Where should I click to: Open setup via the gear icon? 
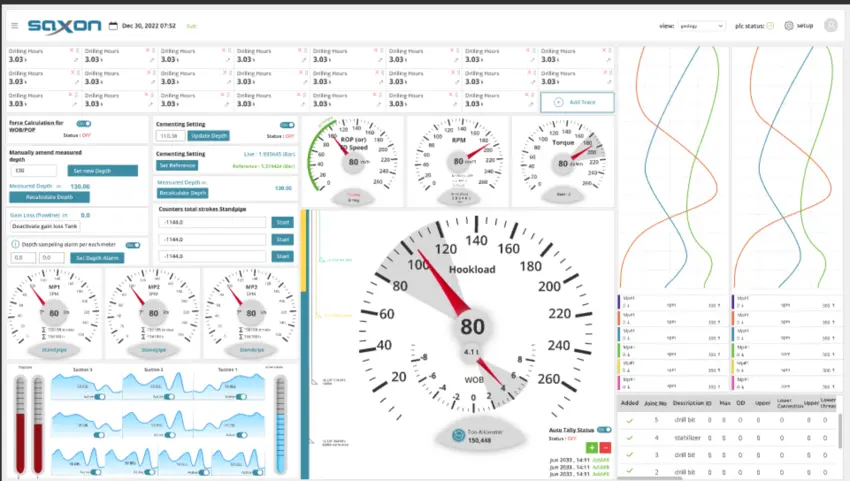788,25
